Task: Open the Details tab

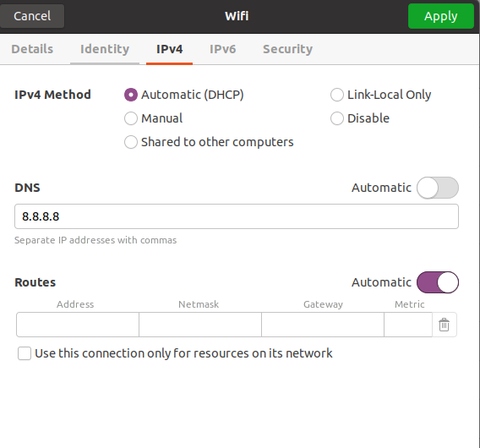Action: [32, 49]
